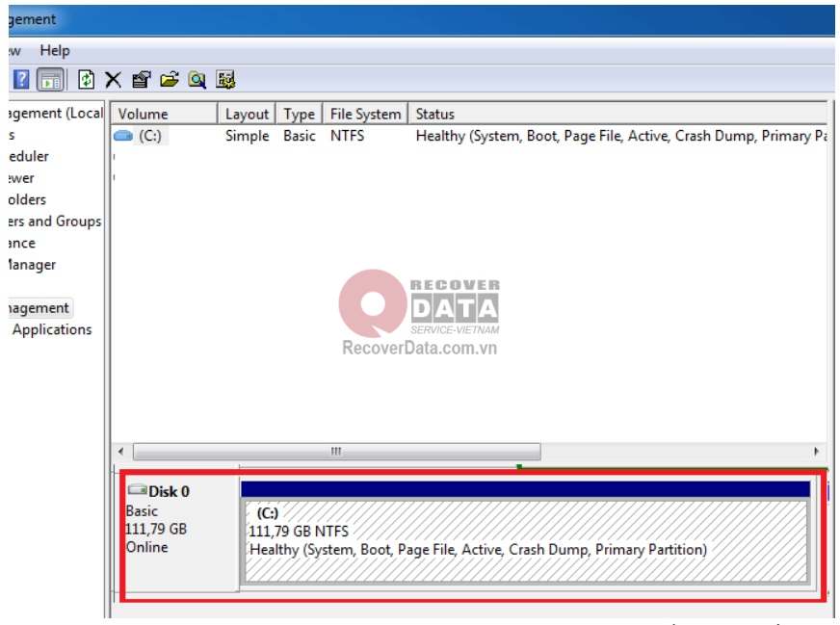Viewport: 840px width, 625px height.
Task: Click the 'Disk 0' label
Action: pyautogui.click(x=169, y=492)
